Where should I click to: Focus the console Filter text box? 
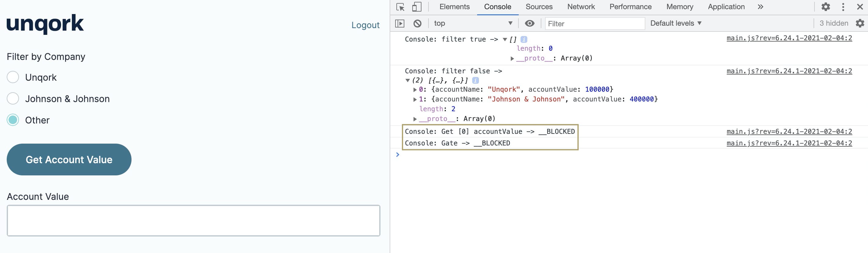tap(595, 24)
